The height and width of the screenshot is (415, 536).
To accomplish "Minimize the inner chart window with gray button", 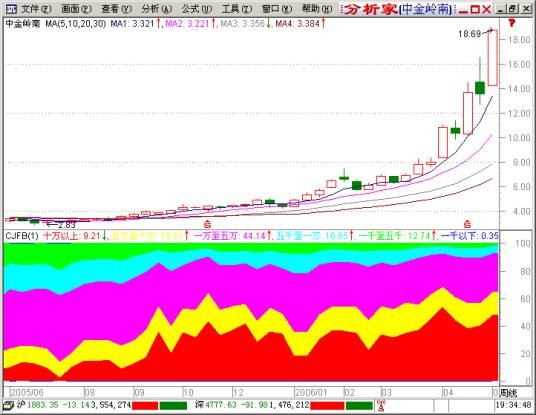I will 500,9.
